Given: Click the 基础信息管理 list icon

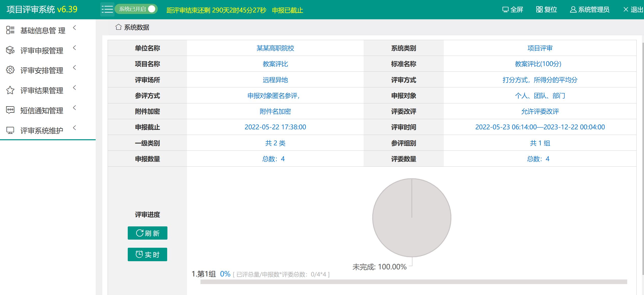Looking at the screenshot, I should (10, 30).
